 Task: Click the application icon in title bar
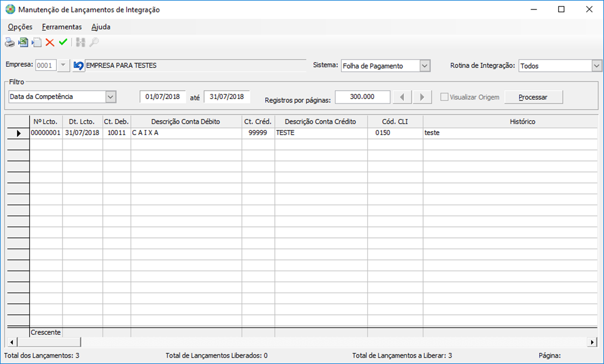coord(11,9)
